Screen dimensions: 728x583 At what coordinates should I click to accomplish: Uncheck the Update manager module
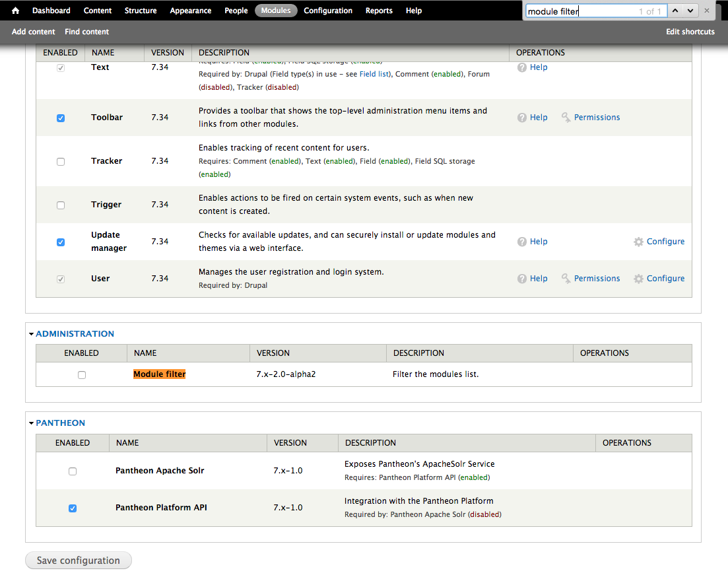tap(61, 242)
